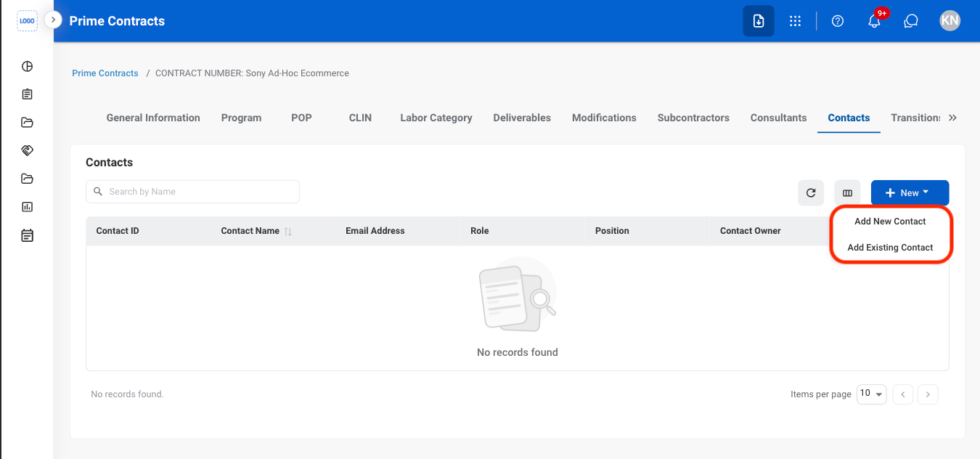The height and width of the screenshot is (459, 980).
Task: Click the Email Address column header
Action: (375, 231)
